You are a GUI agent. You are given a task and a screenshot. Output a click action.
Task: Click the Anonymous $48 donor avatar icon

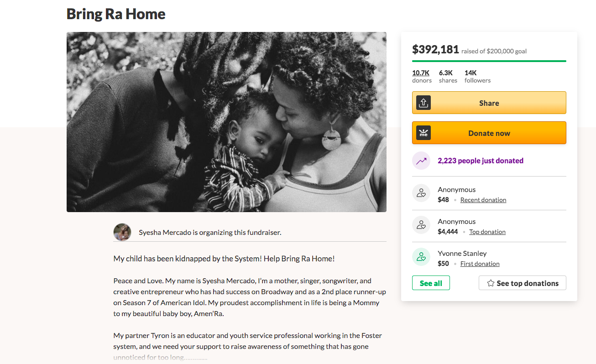click(421, 193)
